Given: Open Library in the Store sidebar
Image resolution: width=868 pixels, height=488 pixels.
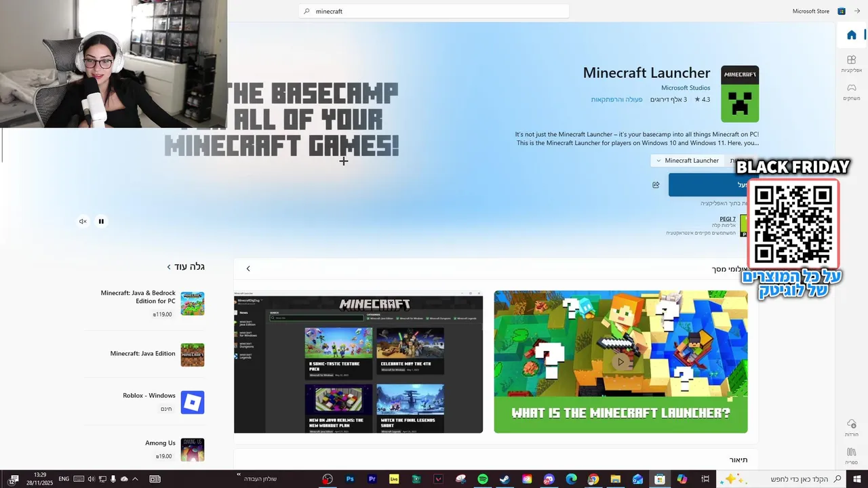Looking at the screenshot, I should tap(852, 455).
